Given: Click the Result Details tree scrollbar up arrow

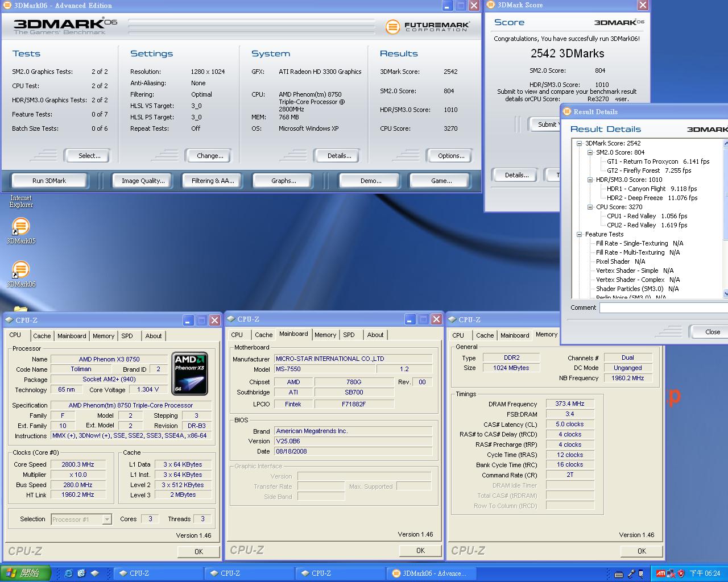Looking at the screenshot, I should (x=726, y=144).
